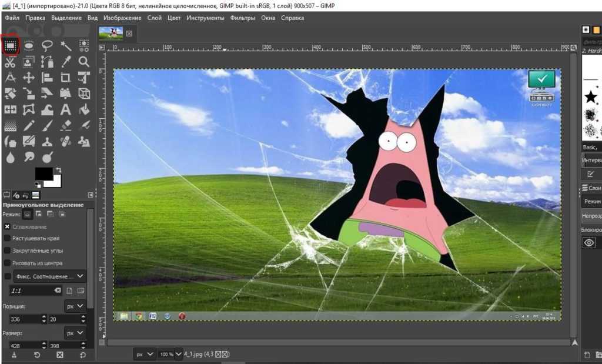Open the Выделение menu
Viewport: 602px width, 364px height.
click(66, 18)
